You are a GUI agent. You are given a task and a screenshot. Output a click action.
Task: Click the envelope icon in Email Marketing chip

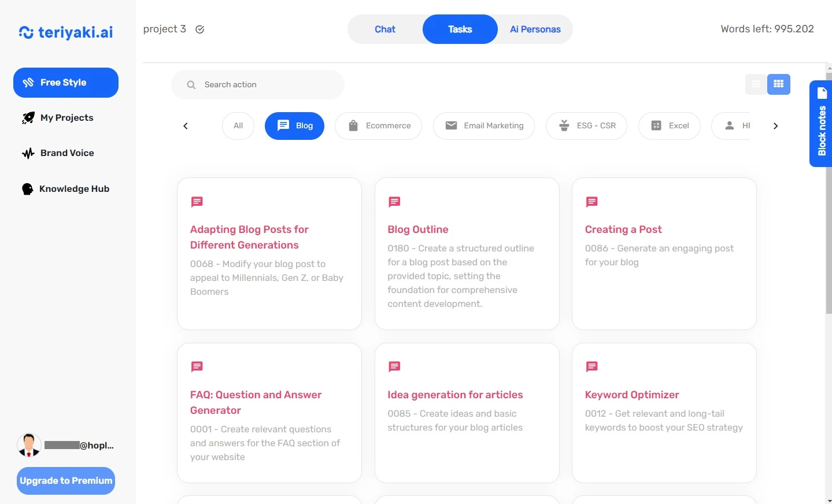click(x=452, y=125)
